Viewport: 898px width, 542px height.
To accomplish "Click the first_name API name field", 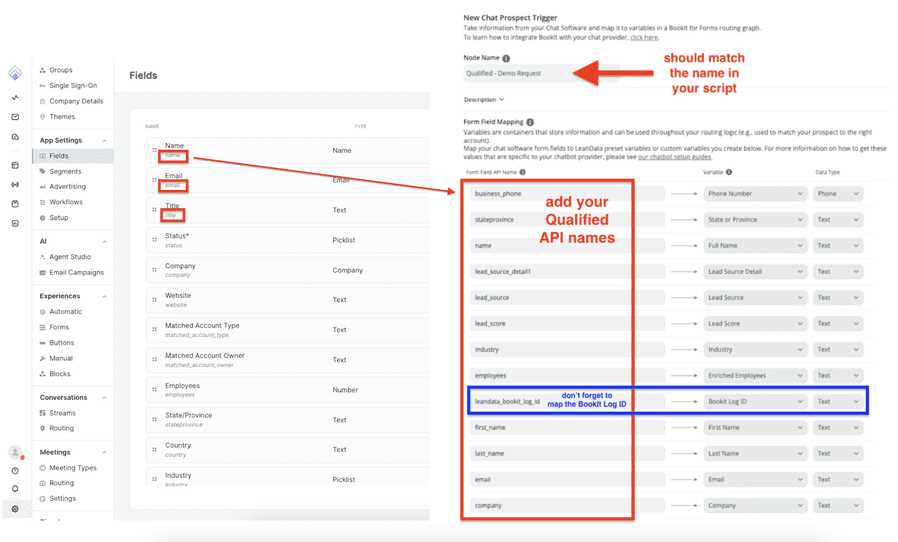I will [x=567, y=427].
